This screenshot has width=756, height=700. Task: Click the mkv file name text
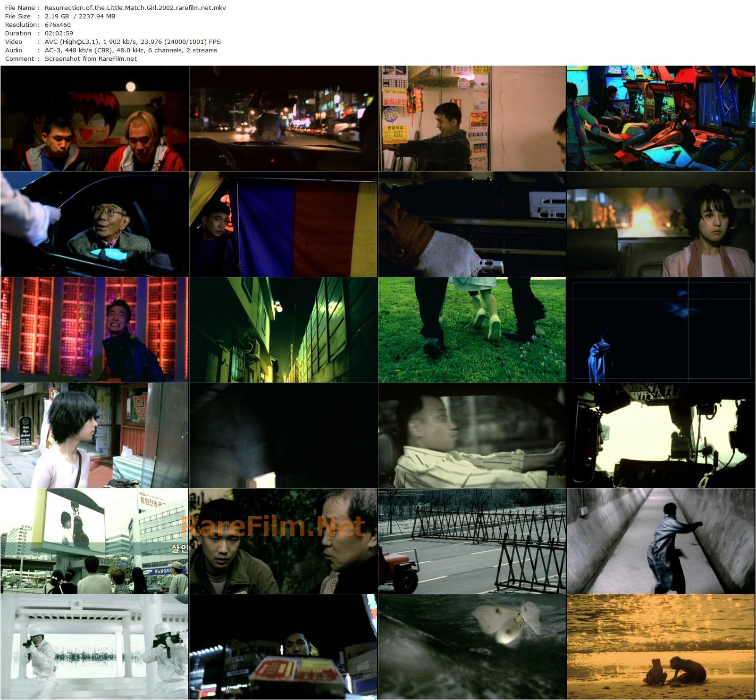point(135,8)
